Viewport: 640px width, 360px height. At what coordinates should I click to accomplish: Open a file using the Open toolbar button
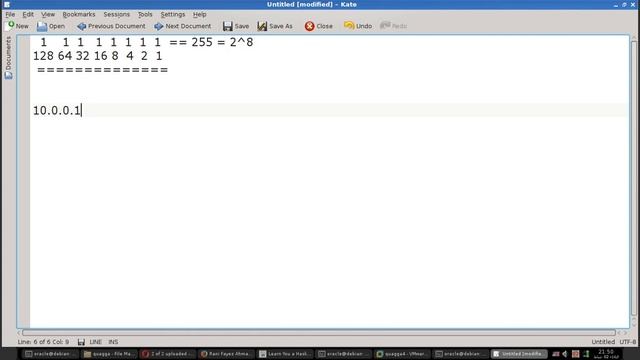coord(51,26)
